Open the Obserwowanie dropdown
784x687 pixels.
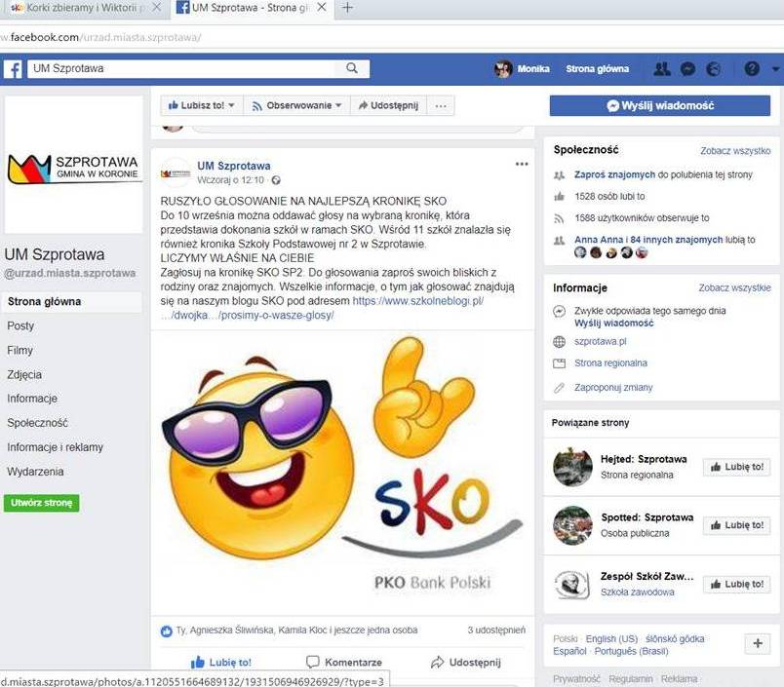click(297, 105)
